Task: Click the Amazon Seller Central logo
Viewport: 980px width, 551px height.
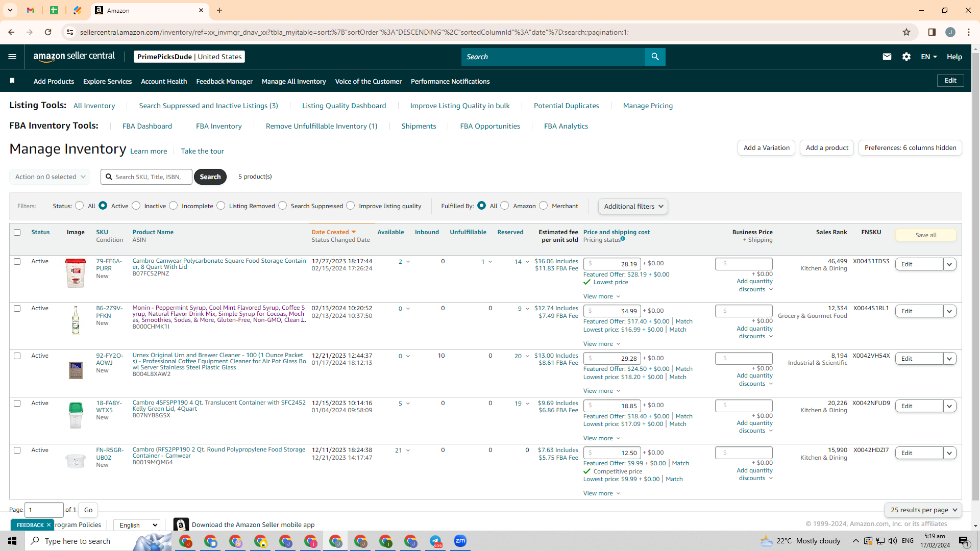Action: click(74, 57)
